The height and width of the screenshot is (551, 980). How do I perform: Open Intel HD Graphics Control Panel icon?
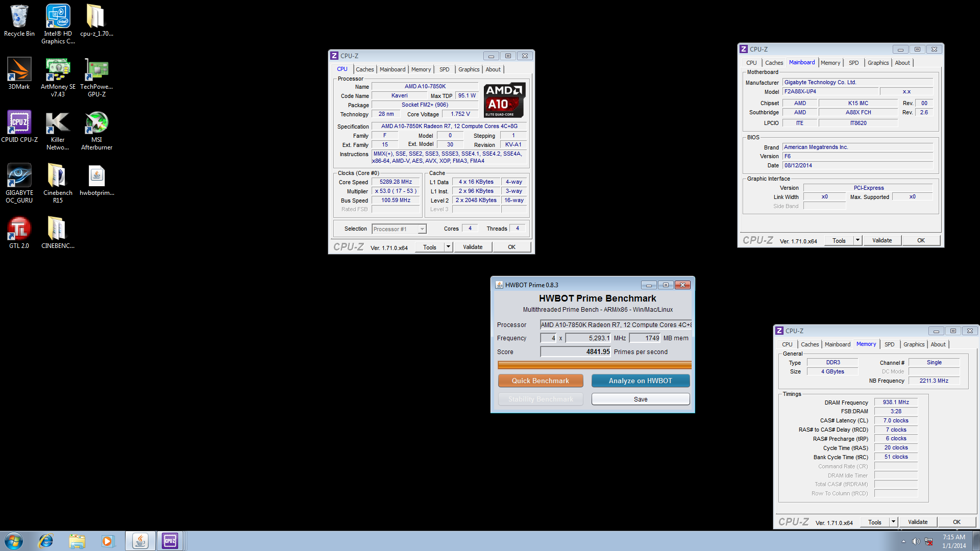pyautogui.click(x=58, y=24)
